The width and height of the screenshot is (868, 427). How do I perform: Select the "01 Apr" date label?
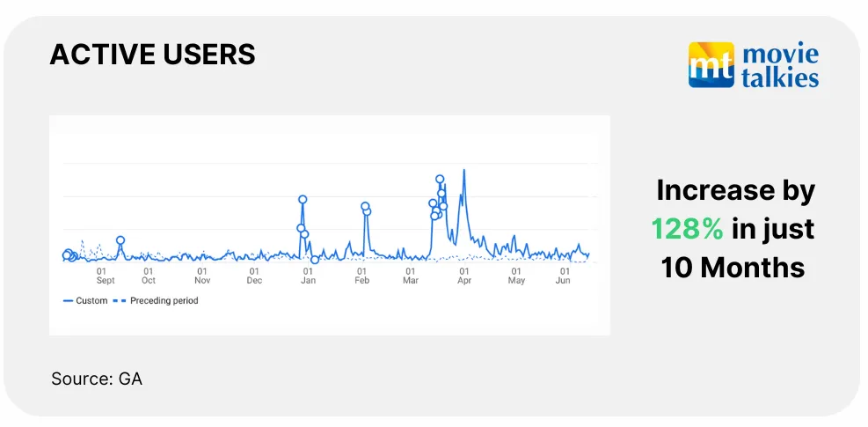[x=464, y=276]
